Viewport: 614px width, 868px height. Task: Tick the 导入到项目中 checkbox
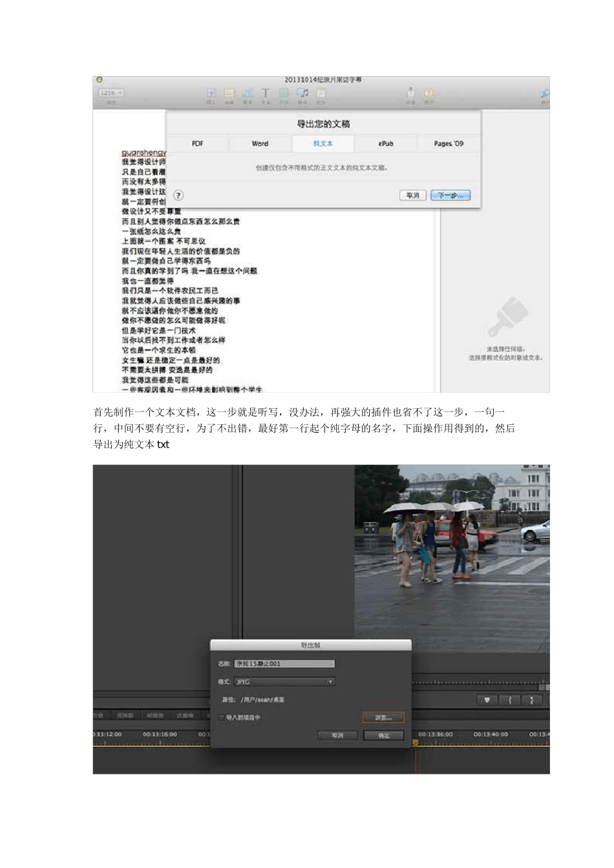pyautogui.click(x=221, y=718)
